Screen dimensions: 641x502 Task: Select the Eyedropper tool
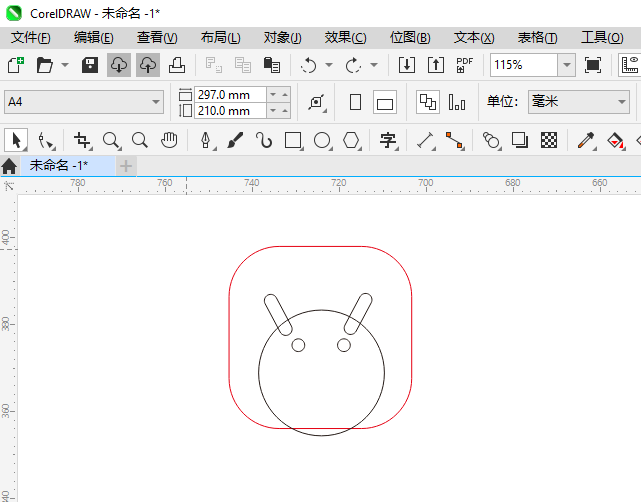pyautogui.click(x=586, y=141)
